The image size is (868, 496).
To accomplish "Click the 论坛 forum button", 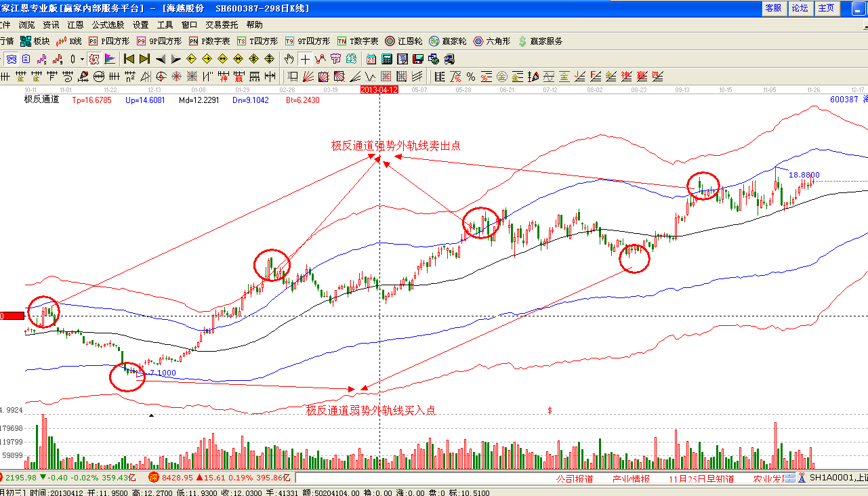I will click(800, 8).
